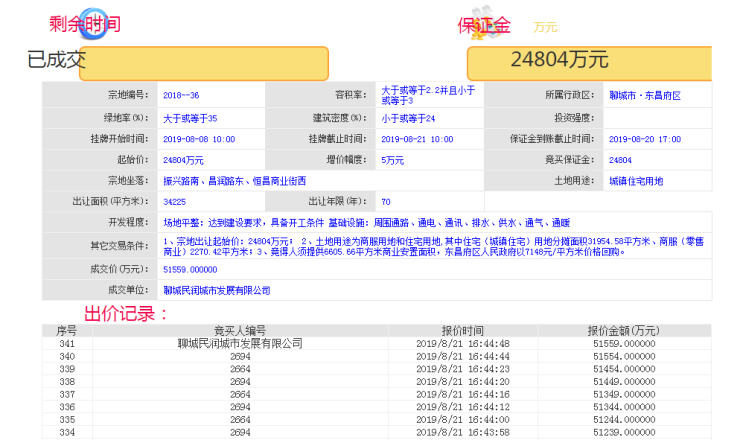Select bid record row number 341
The image size is (740, 440).
67,343
